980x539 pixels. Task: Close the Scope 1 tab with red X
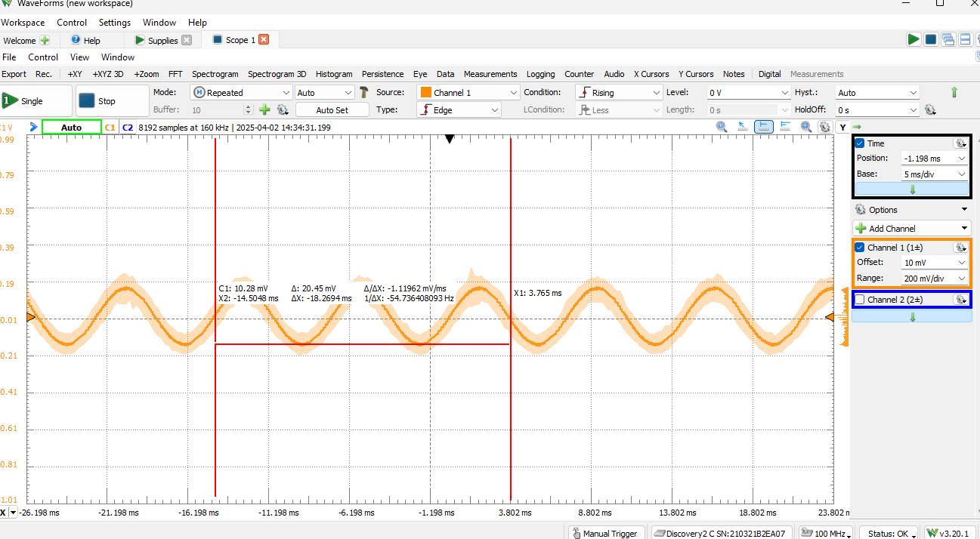[264, 40]
